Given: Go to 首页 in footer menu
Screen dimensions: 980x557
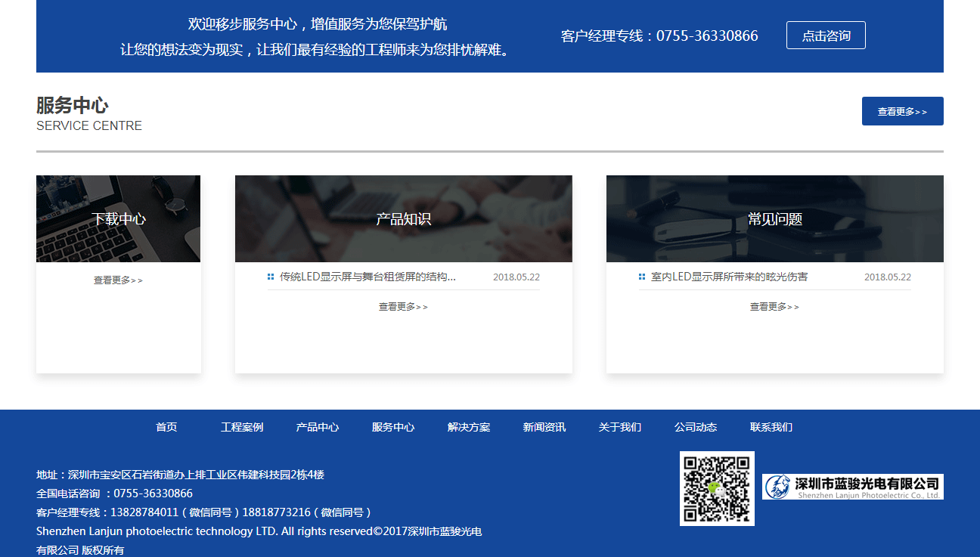Looking at the screenshot, I should tap(166, 427).
